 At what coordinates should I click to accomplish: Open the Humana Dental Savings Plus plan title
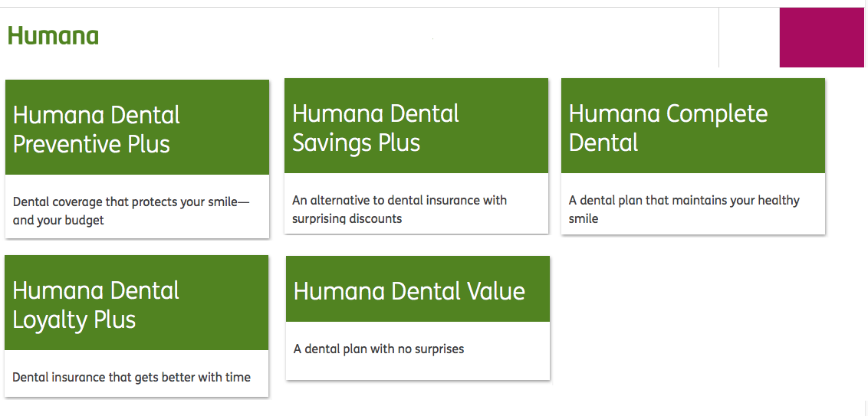[376, 129]
